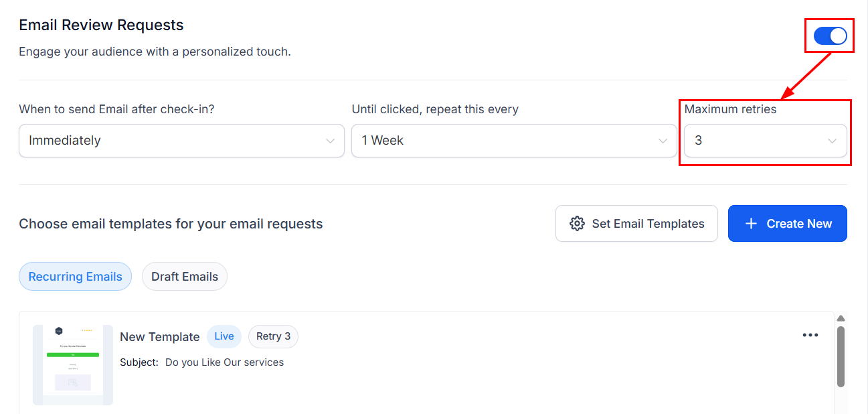Click the Set Email Templates button
Viewport: 868px width, 414px height.
tap(636, 224)
